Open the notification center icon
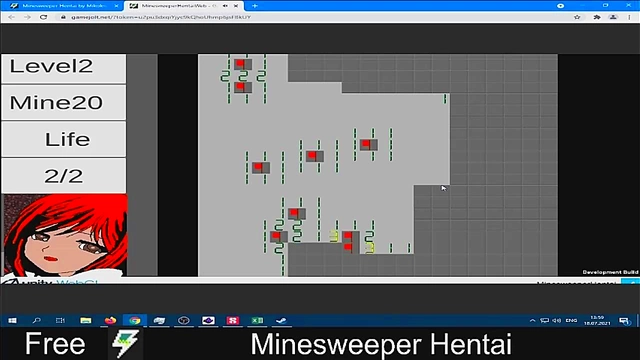640x360 pixels. point(624,321)
